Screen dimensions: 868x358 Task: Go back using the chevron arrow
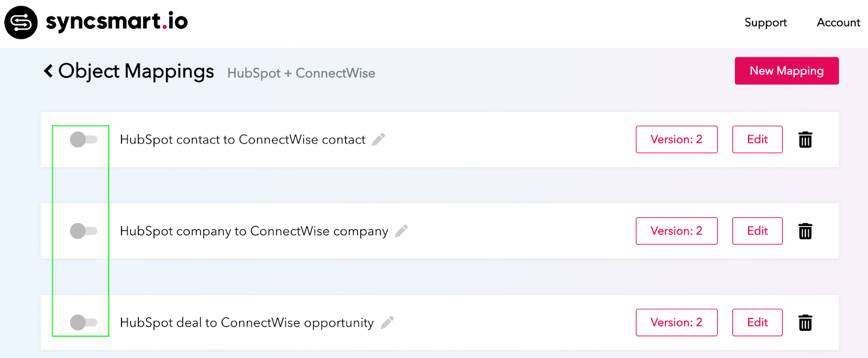pyautogui.click(x=48, y=71)
